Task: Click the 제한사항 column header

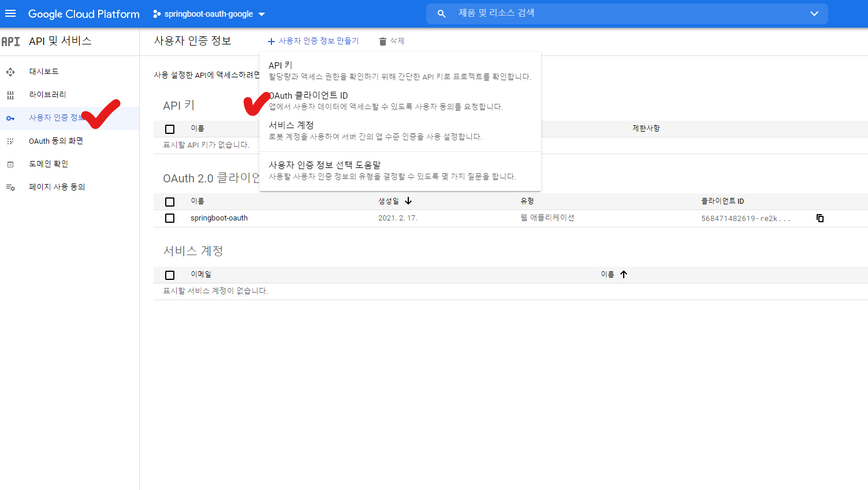Action: 646,128
